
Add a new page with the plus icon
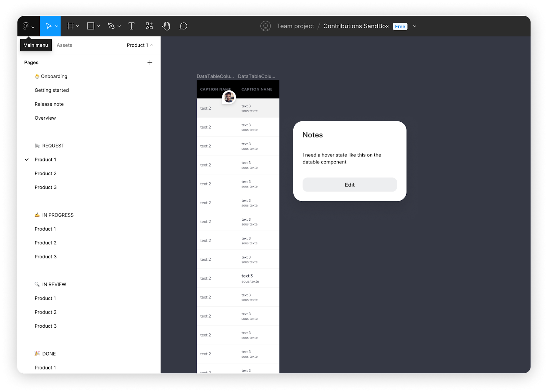(x=150, y=62)
